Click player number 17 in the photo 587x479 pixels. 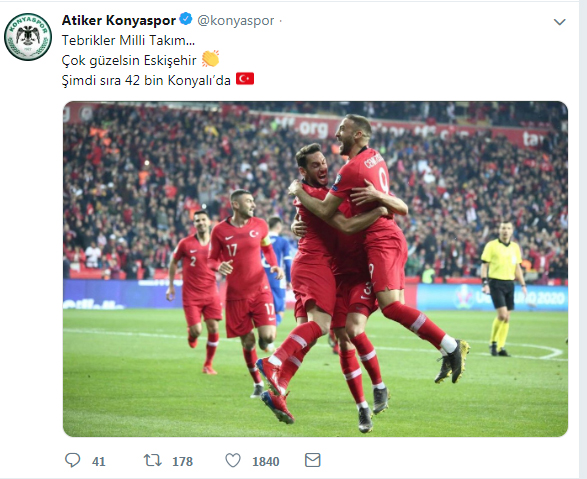pyautogui.click(x=244, y=292)
